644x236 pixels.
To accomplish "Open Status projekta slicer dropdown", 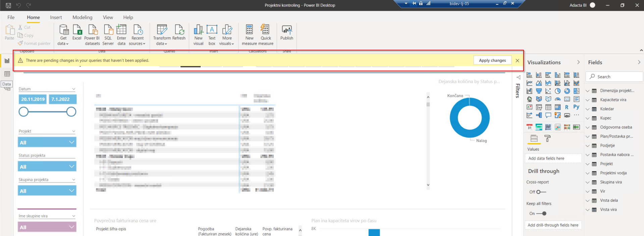I will click(x=47, y=166).
